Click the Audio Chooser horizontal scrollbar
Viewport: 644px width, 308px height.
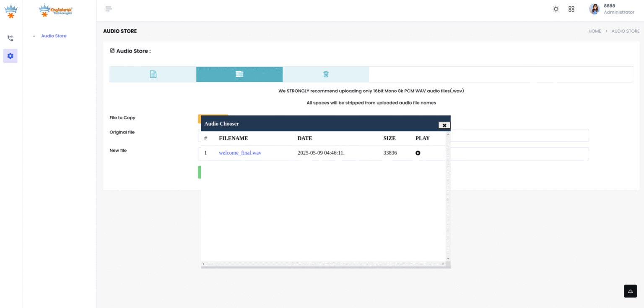[323, 264]
